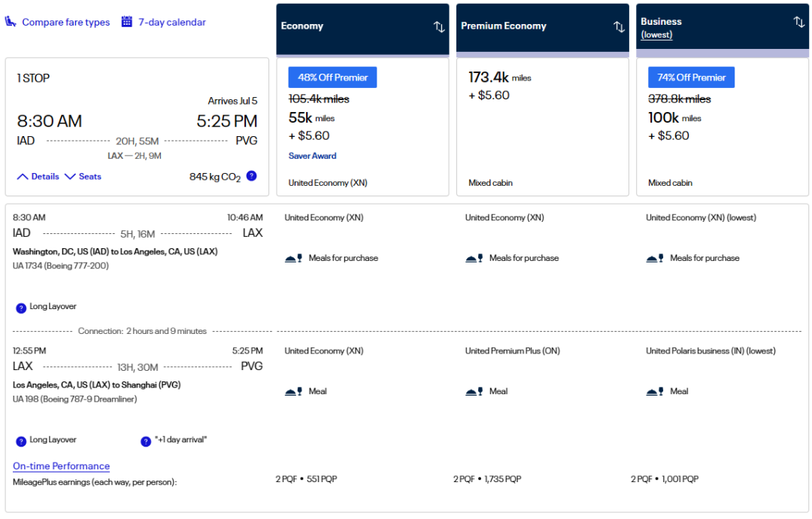Click flight UA 1734 (Boeing 777-200)
This screenshot has width=812, height=519.
61,266
